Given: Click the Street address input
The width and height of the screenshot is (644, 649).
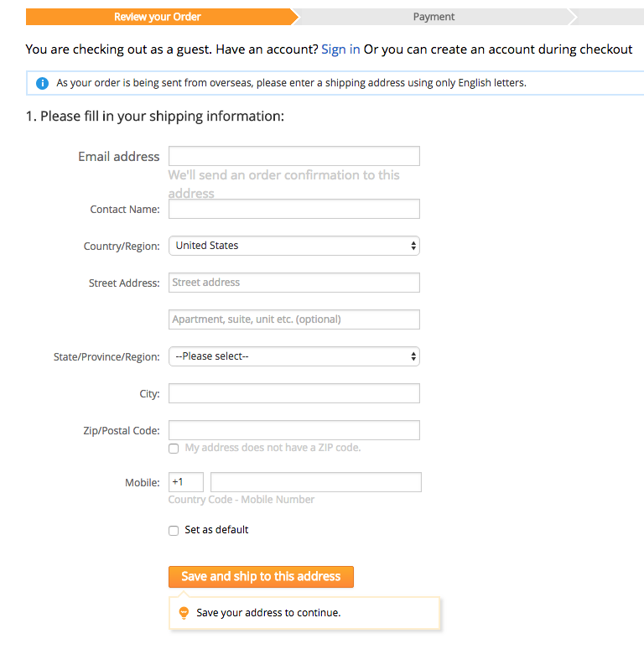Looking at the screenshot, I should 294,283.
